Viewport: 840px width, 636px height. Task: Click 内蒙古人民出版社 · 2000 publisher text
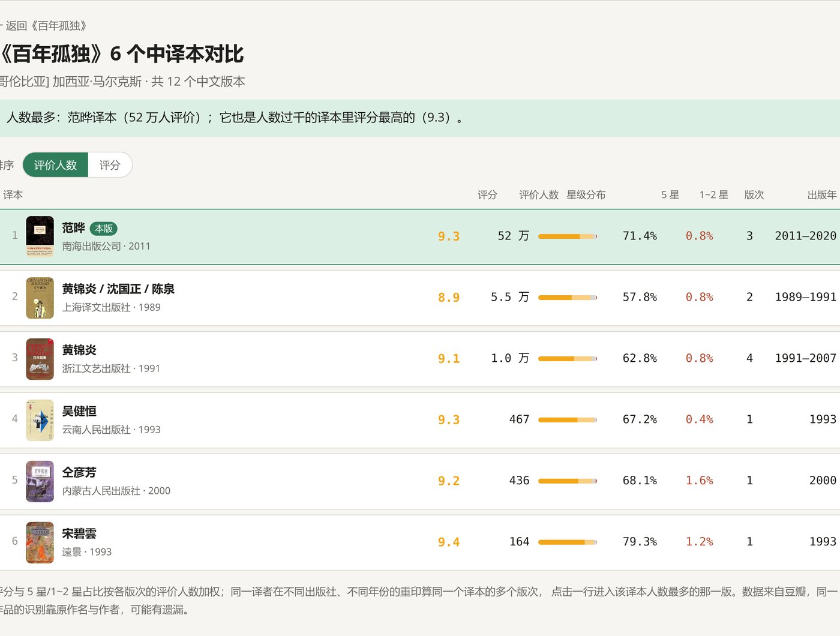point(116,491)
